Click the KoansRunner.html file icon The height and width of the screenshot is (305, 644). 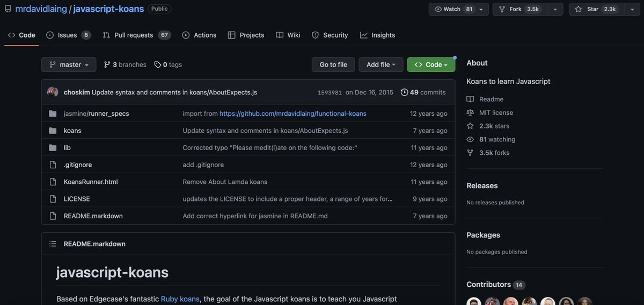53,182
